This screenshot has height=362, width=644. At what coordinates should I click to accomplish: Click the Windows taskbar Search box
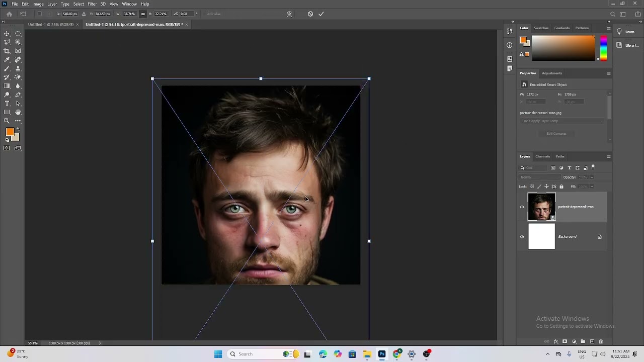click(x=262, y=354)
